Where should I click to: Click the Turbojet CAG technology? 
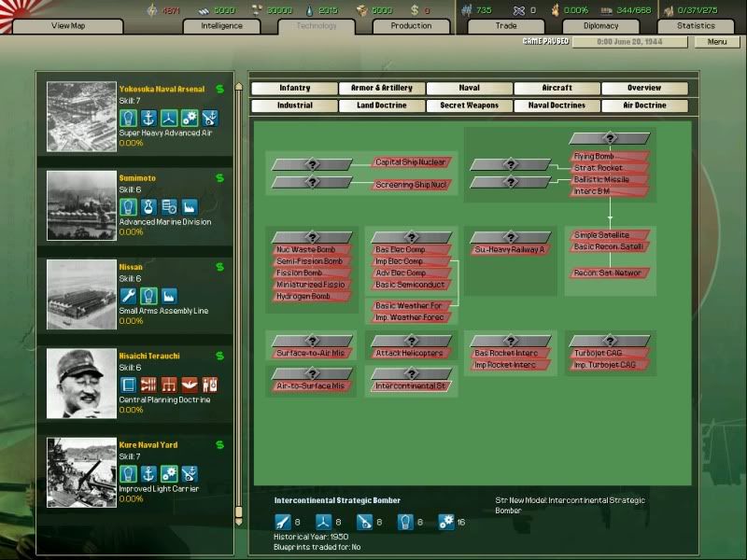(609, 353)
